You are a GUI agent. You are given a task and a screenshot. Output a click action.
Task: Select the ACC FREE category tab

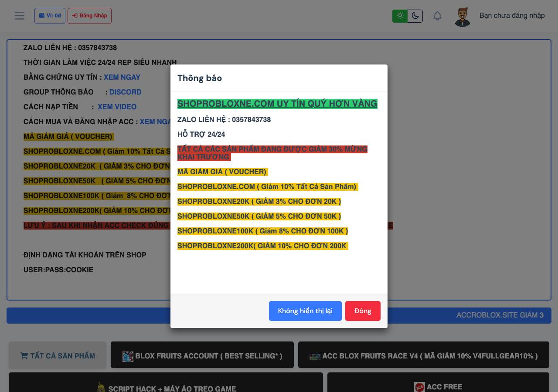(x=438, y=382)
